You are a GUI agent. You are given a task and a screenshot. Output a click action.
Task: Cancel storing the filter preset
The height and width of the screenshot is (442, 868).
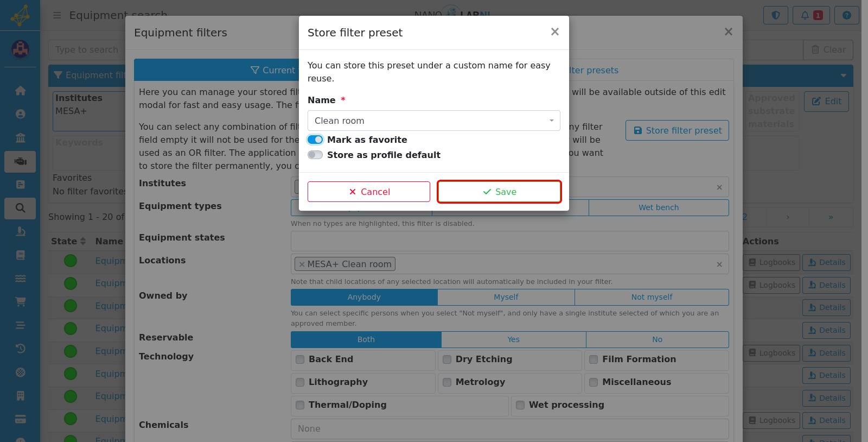pyautogui.click(x=369, y=192)
